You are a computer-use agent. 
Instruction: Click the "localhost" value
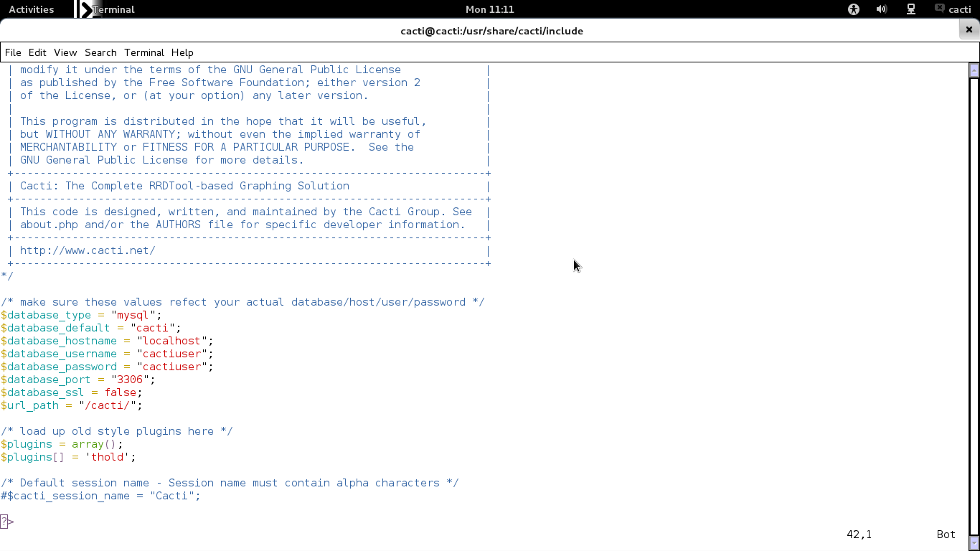[x=171, y=341]
